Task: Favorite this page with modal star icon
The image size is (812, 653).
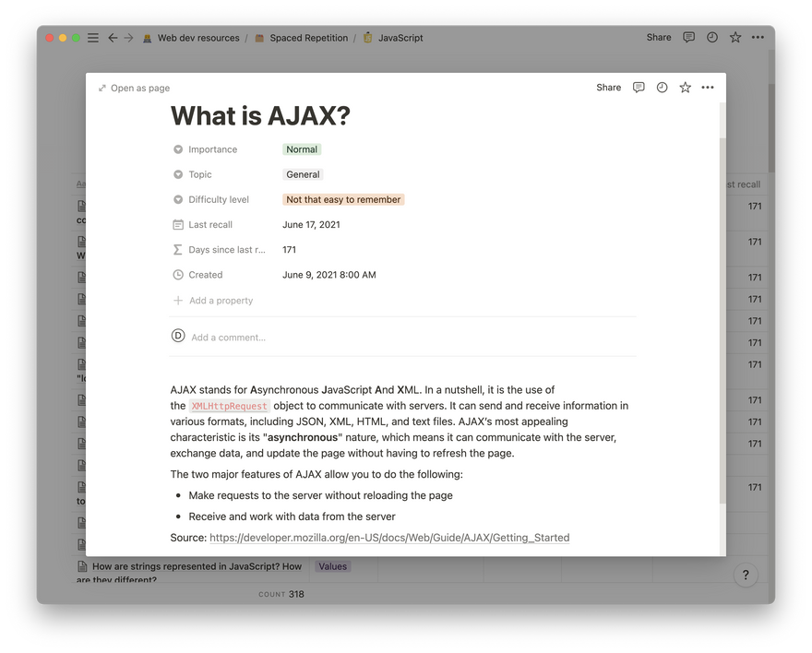Action: (685, 88)
